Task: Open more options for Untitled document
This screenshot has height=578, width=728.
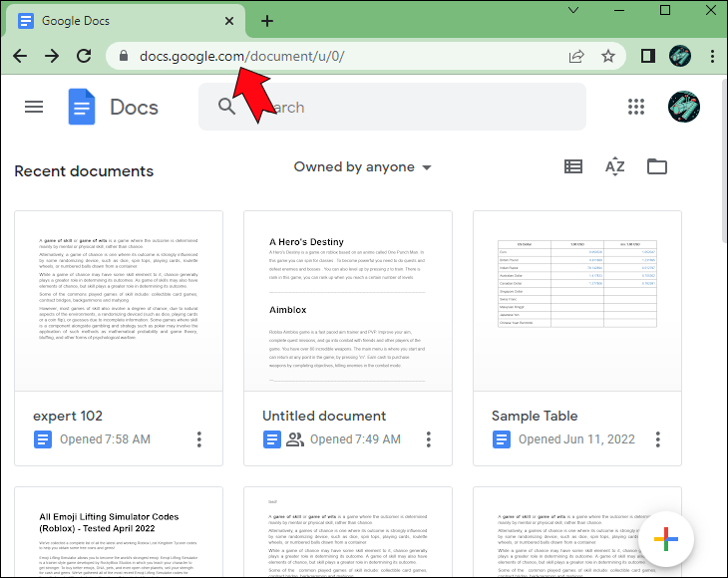Action: pos(429,439)
